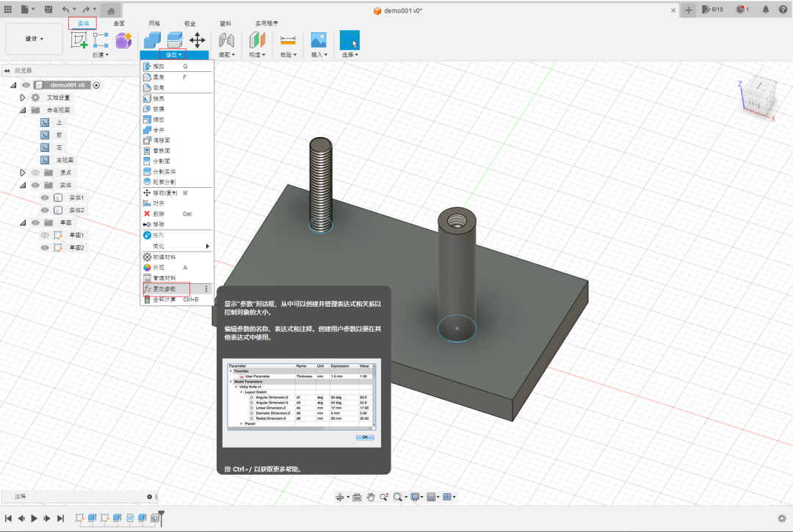
Task: Click the Construct plane icon
Action: click(x=257, y=40)
